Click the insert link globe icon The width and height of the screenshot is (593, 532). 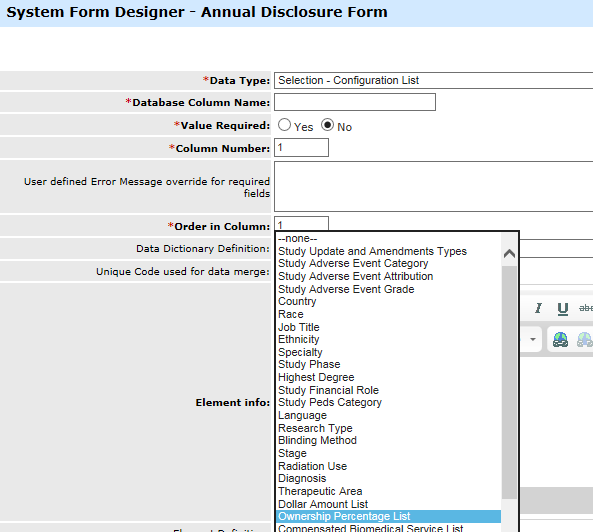click(560, 339)
